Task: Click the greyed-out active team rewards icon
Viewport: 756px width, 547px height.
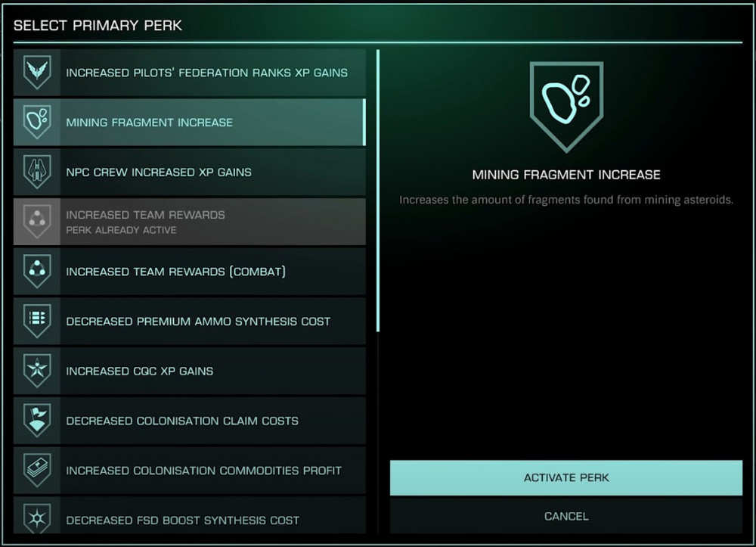Action: click(37, 221)
